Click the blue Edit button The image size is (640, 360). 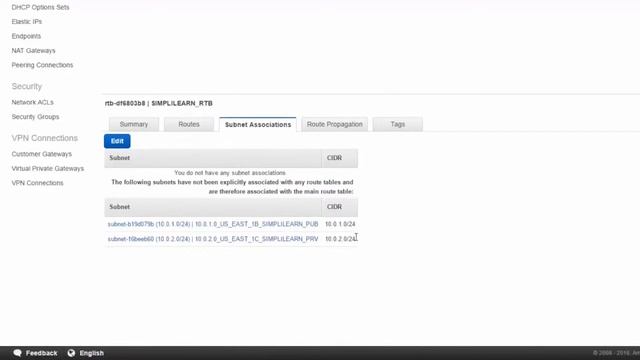click(117, 141)
